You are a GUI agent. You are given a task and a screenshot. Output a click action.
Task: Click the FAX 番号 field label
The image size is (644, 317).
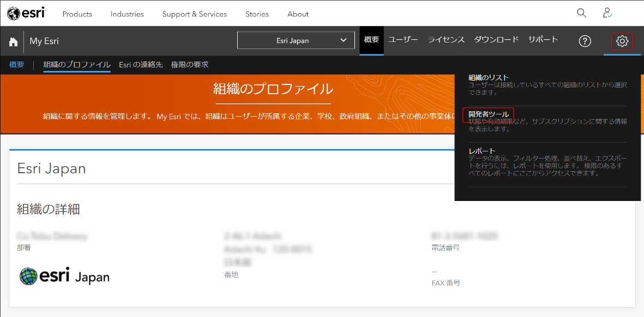click(446, 283)
